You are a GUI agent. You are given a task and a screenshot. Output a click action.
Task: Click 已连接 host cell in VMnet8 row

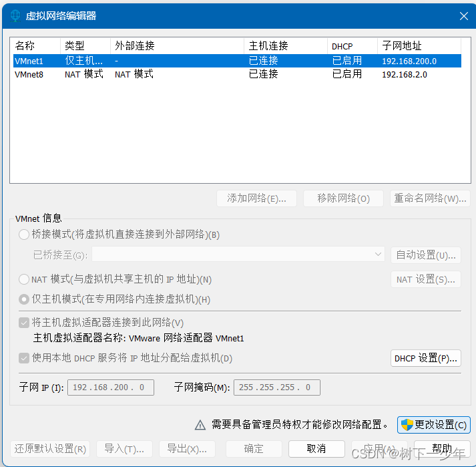pyautogui.click(x=263, y=74)
